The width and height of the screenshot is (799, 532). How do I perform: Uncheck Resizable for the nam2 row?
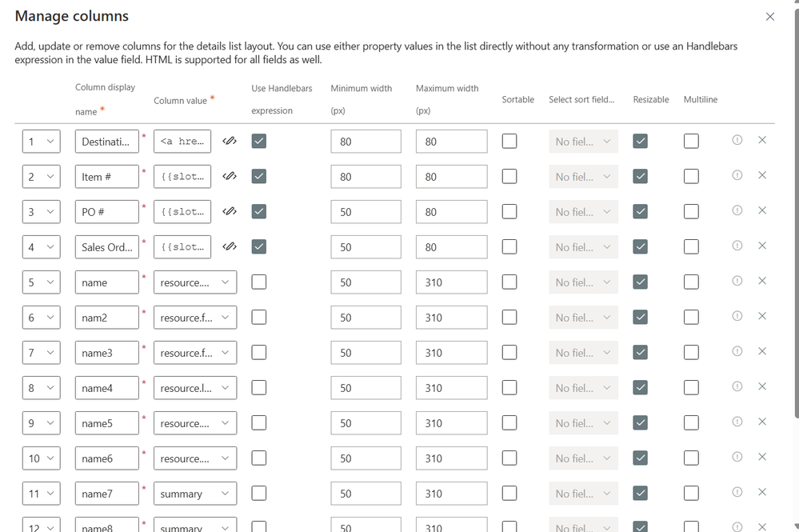pyautogui.click(x=640, y=318)
